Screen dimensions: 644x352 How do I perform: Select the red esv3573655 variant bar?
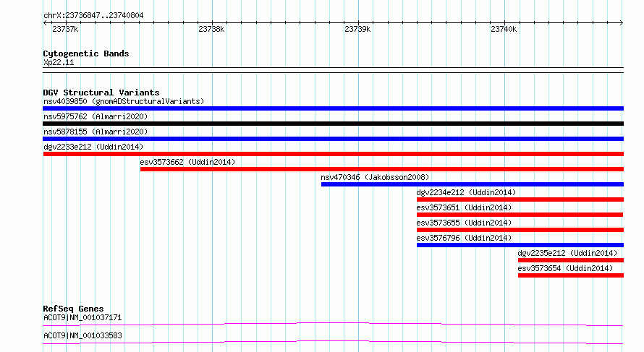(520, 230)
